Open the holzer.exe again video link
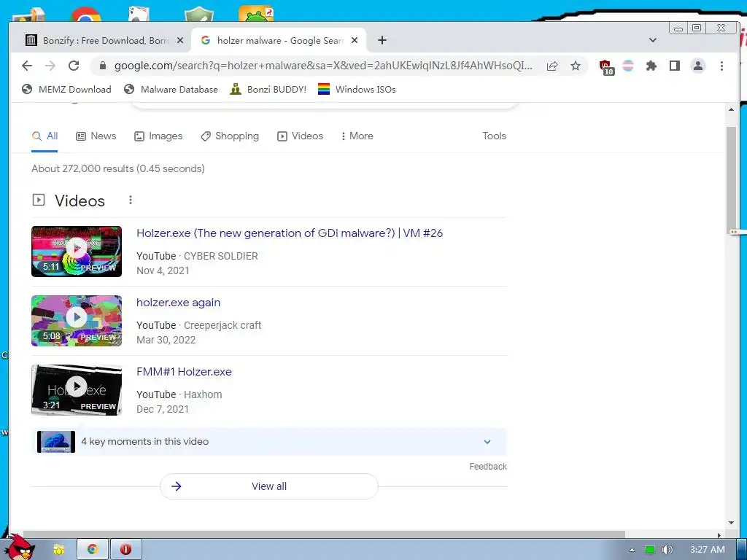The height and width of the screenshot is (560, 747). (x=178, y=303)
